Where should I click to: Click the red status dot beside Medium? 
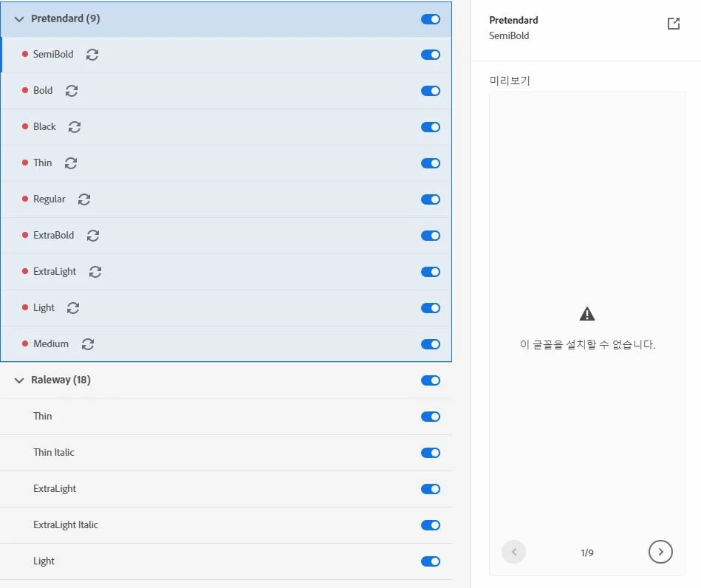click(x=25, y=343)
